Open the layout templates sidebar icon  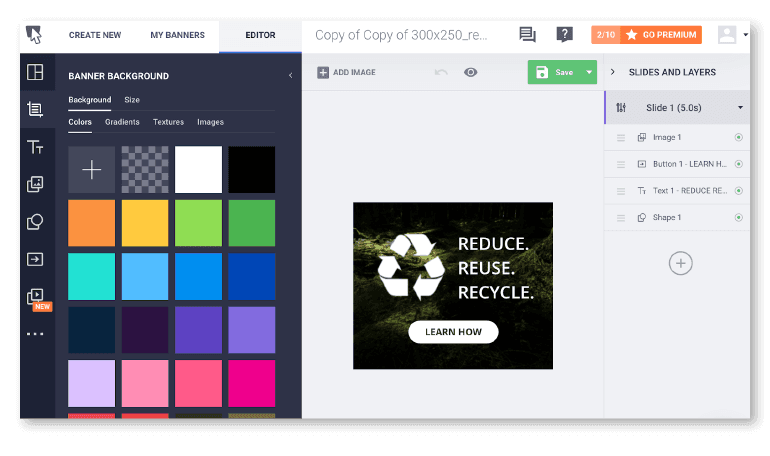pyautogui.click(x=35, y=72)
